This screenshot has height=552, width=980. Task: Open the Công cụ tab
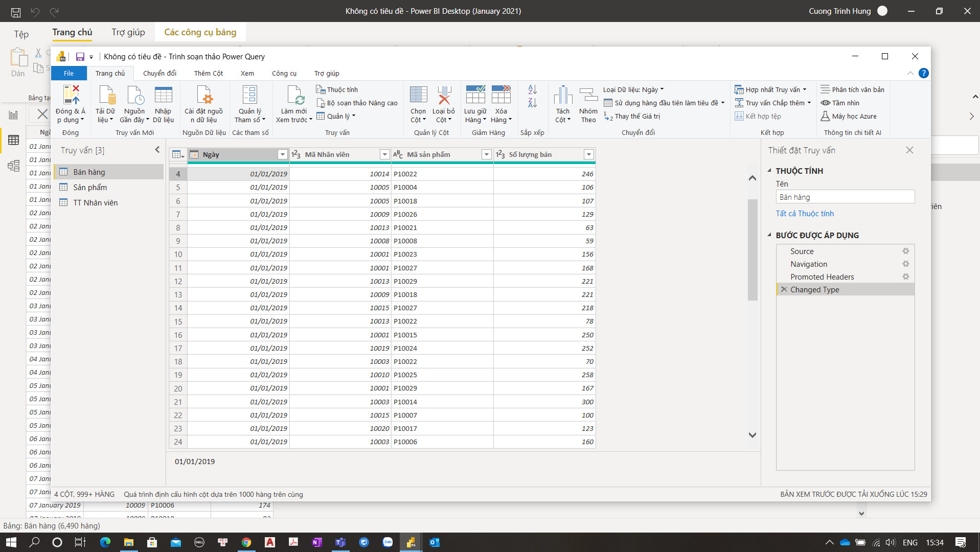tap(284, 73)
